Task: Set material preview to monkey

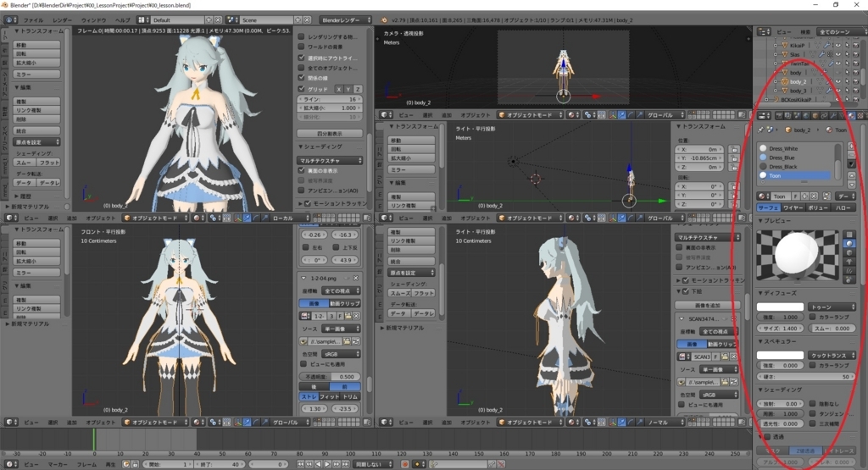Action: coord(849,262)
